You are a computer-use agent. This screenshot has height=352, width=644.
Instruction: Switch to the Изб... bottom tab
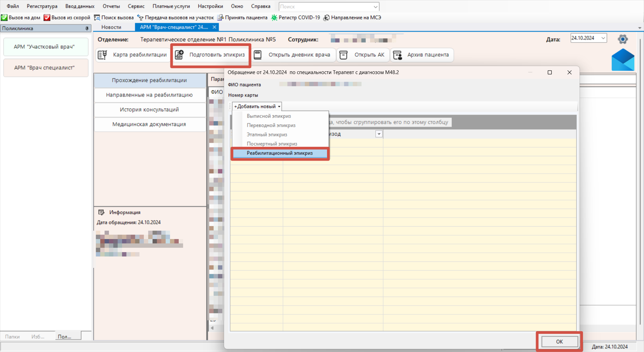(38, 337)
